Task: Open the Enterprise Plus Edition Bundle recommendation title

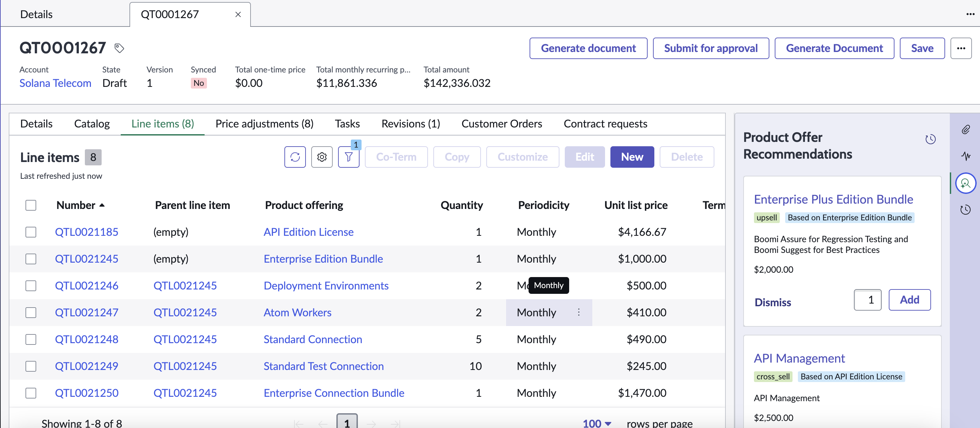Action: [833, 199]
